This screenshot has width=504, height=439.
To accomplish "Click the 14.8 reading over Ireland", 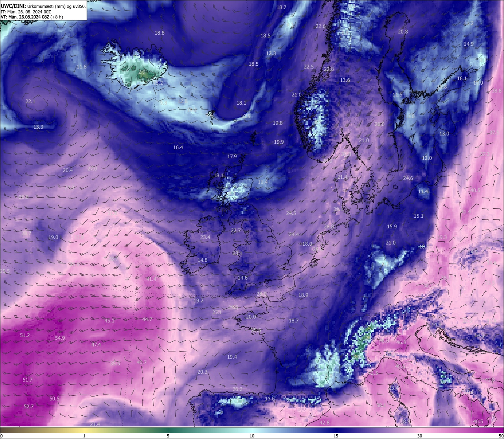I will [202, 260].
